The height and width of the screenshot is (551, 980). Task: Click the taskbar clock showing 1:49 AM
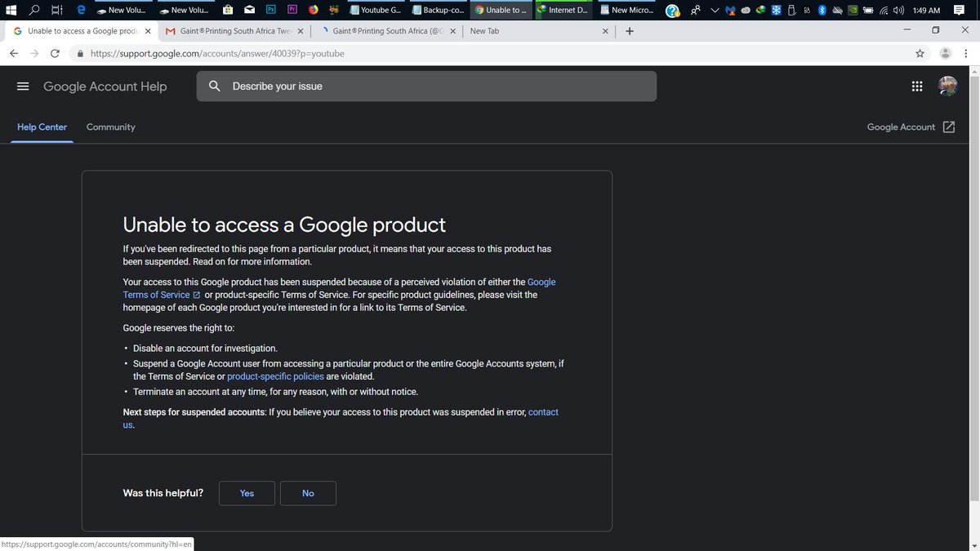[926, 10]
